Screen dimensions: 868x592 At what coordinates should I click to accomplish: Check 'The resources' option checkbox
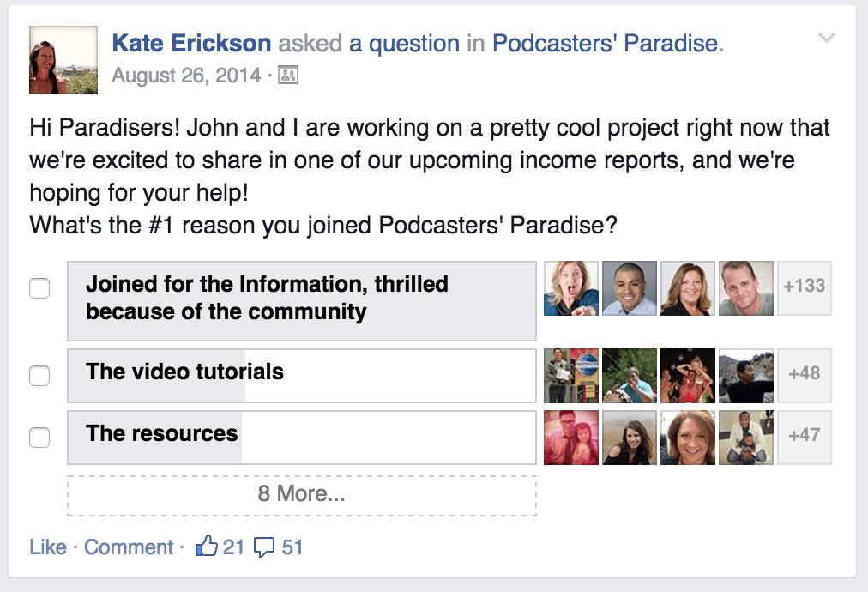[39, 438]
